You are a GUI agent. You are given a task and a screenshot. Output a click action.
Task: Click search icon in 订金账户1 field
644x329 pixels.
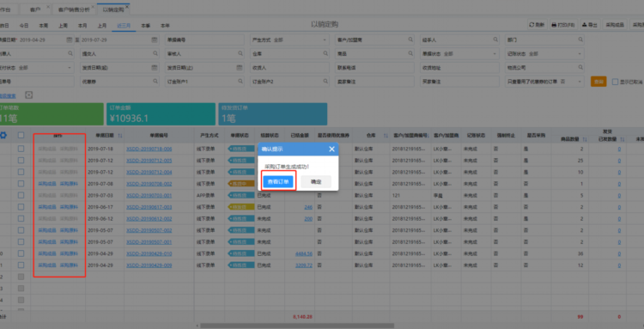[x=240, y=82]
